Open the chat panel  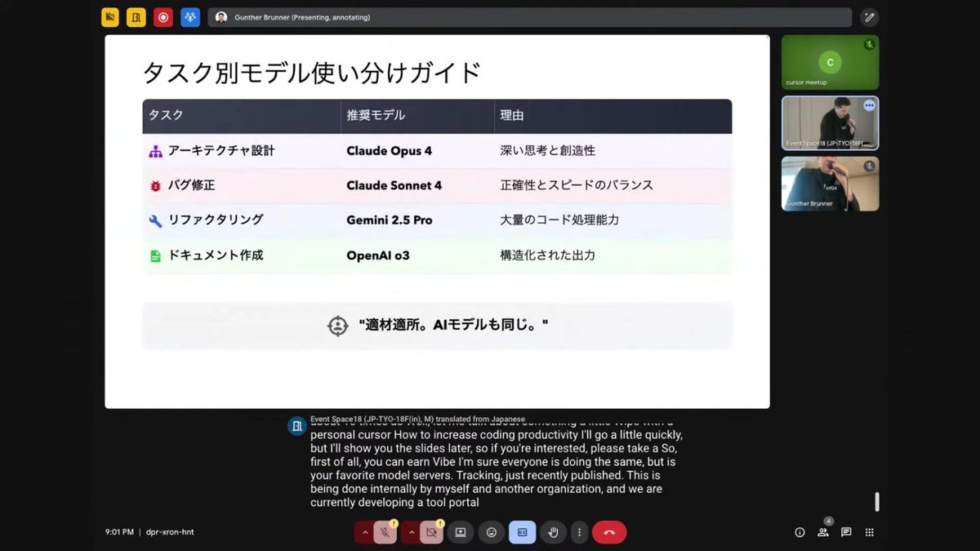pyautogui.click(x=846, y=531)
